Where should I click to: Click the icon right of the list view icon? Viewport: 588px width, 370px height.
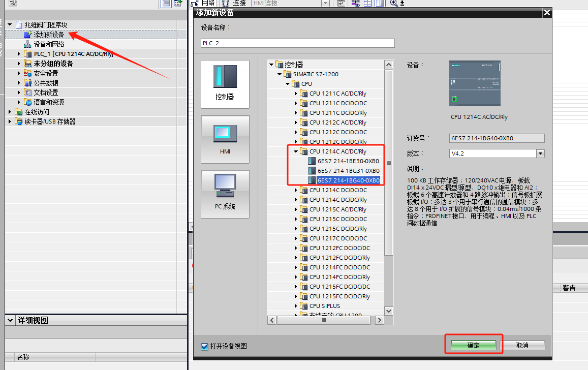(178, 4)
